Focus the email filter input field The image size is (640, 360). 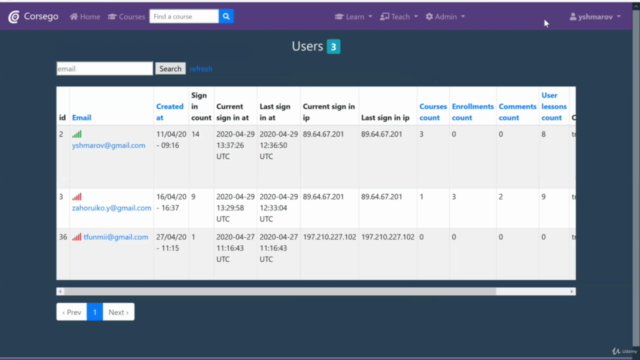click(104, 69)
